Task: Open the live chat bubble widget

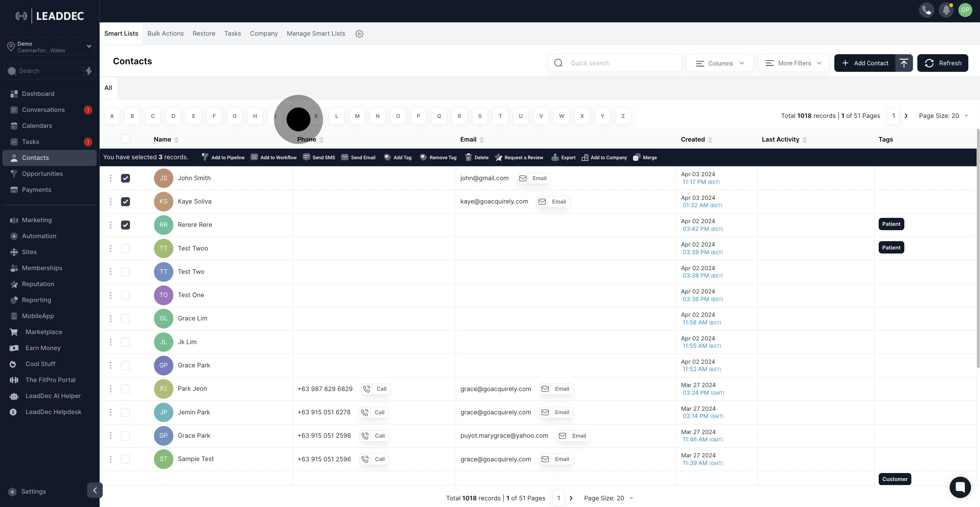Action: click(x=960, y=487)
